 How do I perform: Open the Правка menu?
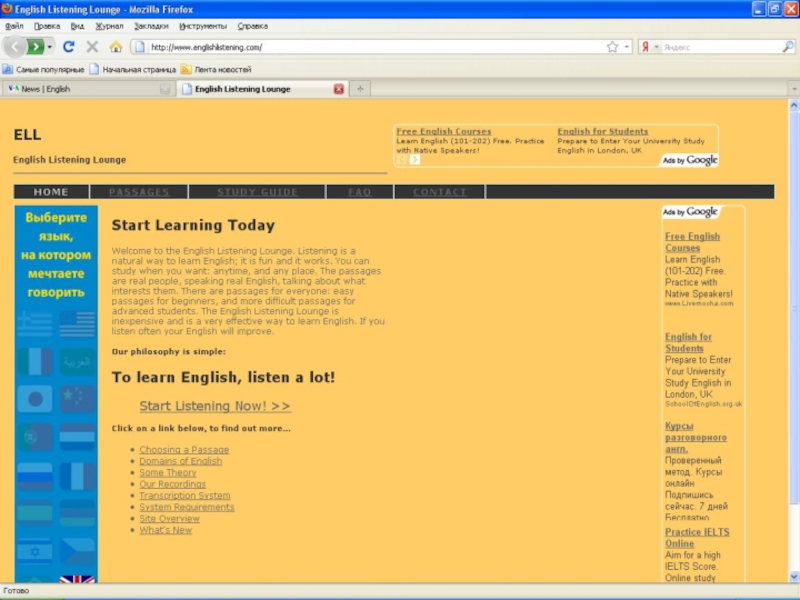pos(47,26)
